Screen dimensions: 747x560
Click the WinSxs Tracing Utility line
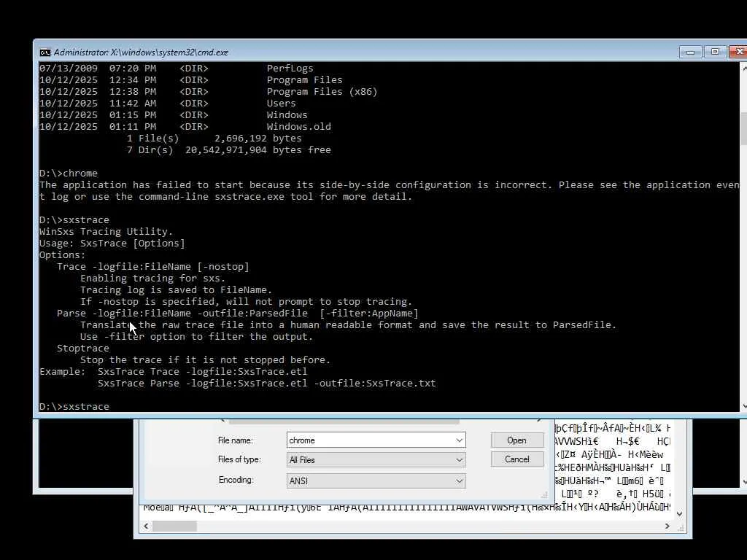click(x=107, y=231)
